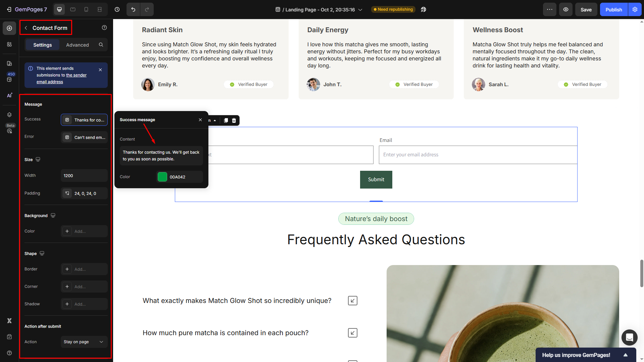Screen dimensions: 644x362
Task: Click the green 00A042 color swatch
Action: 162,177
